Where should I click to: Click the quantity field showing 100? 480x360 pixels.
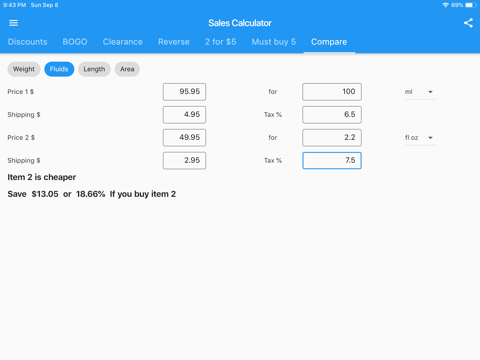332,92
